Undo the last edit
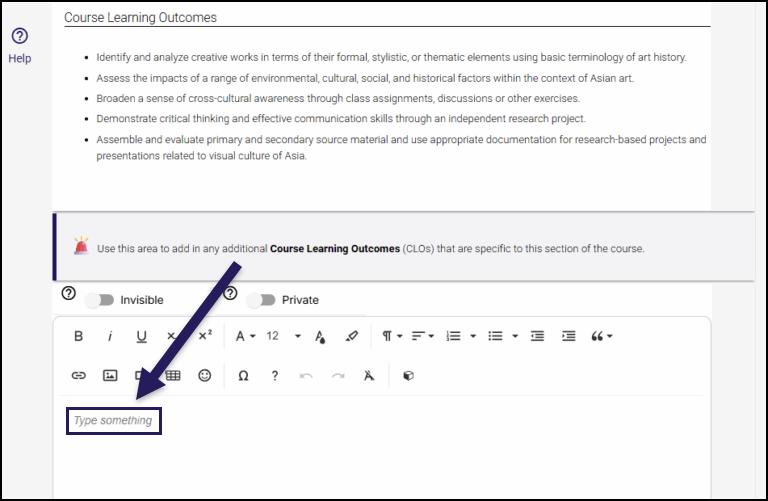The image size is (768, 501). 306,376
